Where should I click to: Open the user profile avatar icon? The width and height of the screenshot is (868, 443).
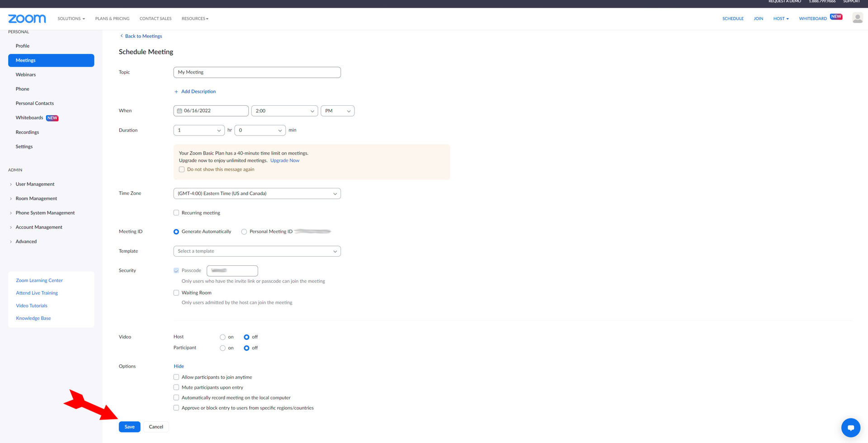pyautogui.click(x=857, y=18)
